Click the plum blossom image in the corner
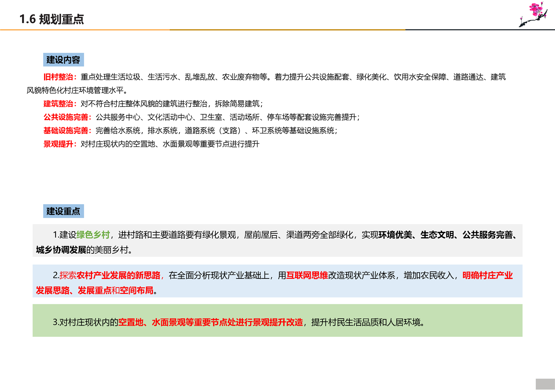555x392 pixels. pos(534,14)
